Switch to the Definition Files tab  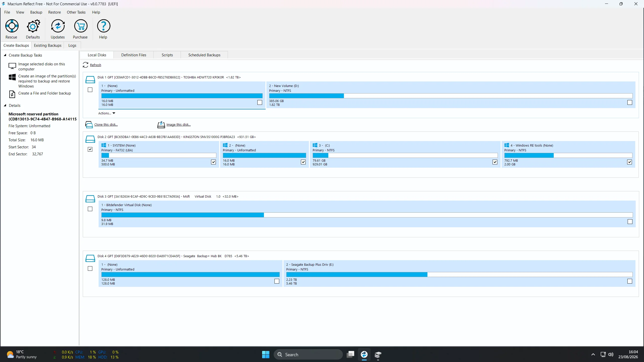coord(134,55)
